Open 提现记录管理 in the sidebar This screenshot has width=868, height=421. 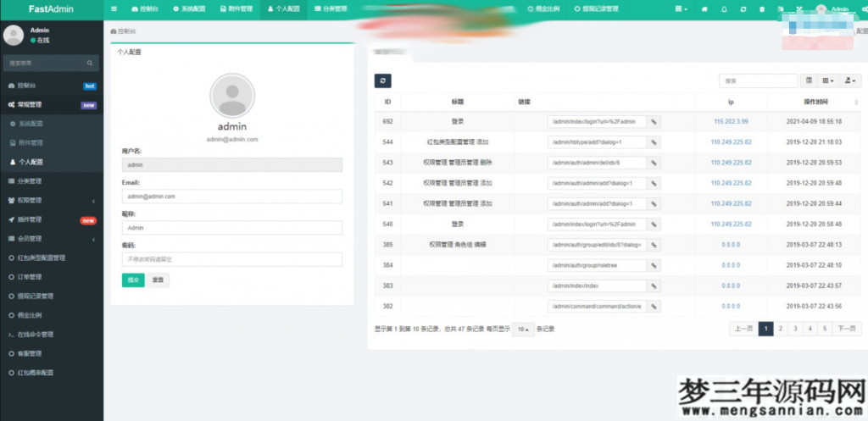click(x=52, y=296)
